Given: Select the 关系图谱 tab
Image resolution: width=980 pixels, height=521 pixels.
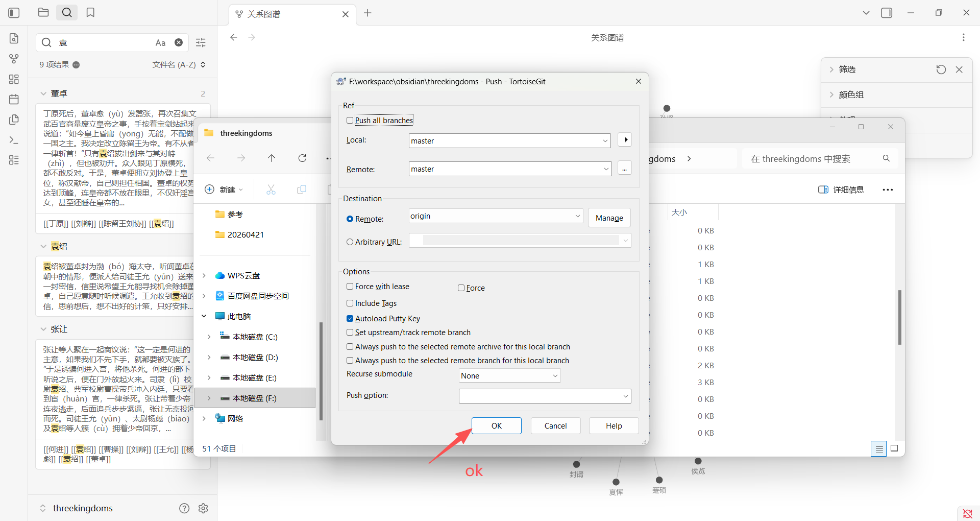Looking at the screenshot, I should click(x=292, y=14).
